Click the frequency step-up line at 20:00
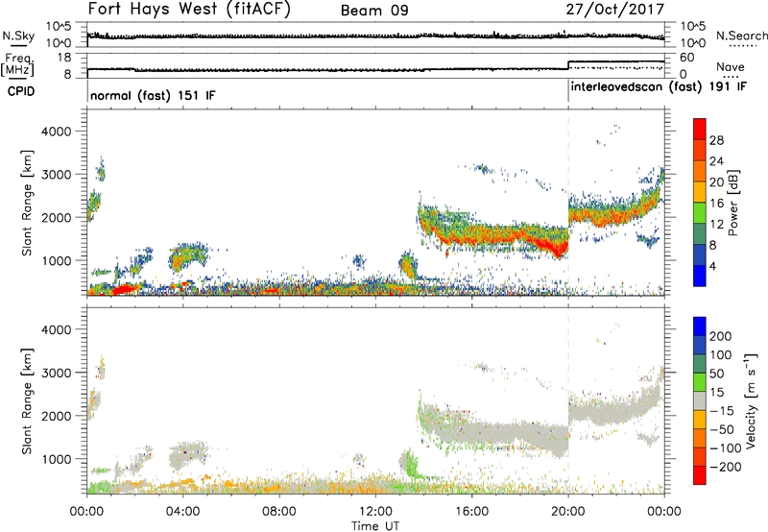The width and height of the screenshot is (768, 532). 568,65
